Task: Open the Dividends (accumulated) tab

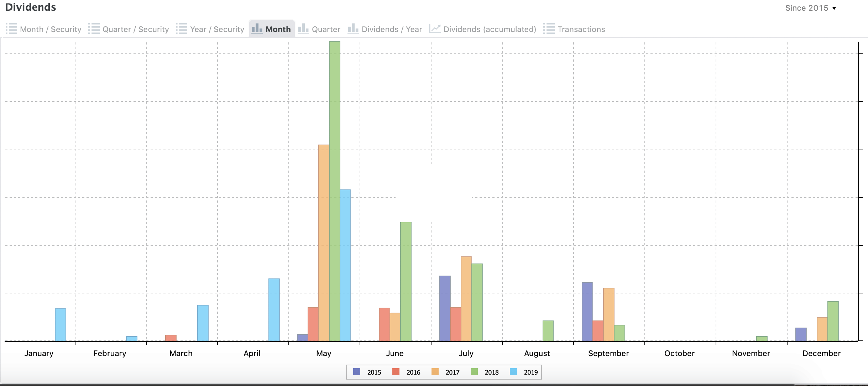Action: click(490, 29)
